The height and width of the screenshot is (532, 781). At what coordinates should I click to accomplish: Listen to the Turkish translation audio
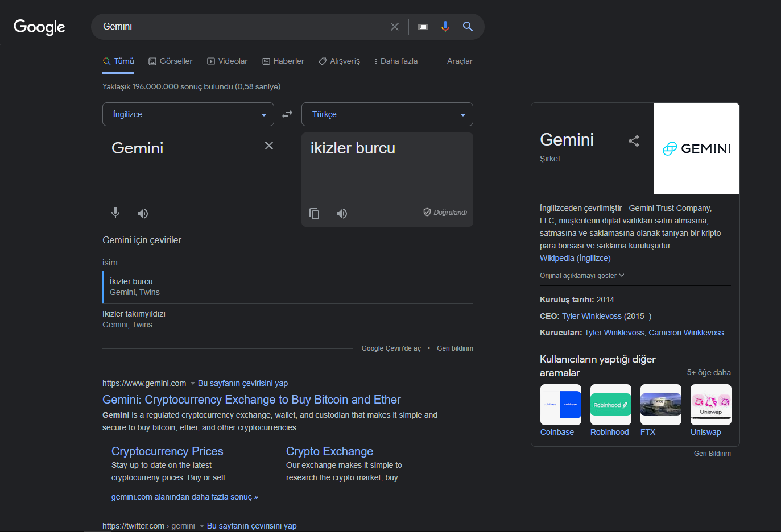(x=342, y=214)
